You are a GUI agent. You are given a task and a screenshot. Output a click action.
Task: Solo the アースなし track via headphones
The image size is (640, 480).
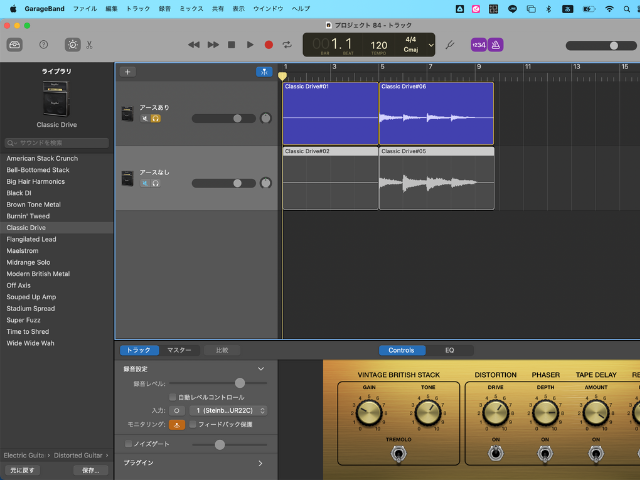click(x=156, y=183)
